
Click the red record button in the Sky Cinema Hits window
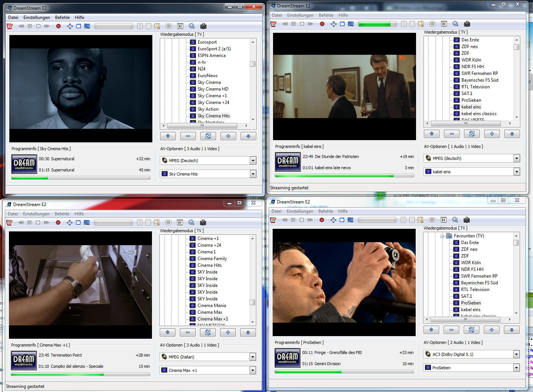click(x=58, y=26)
